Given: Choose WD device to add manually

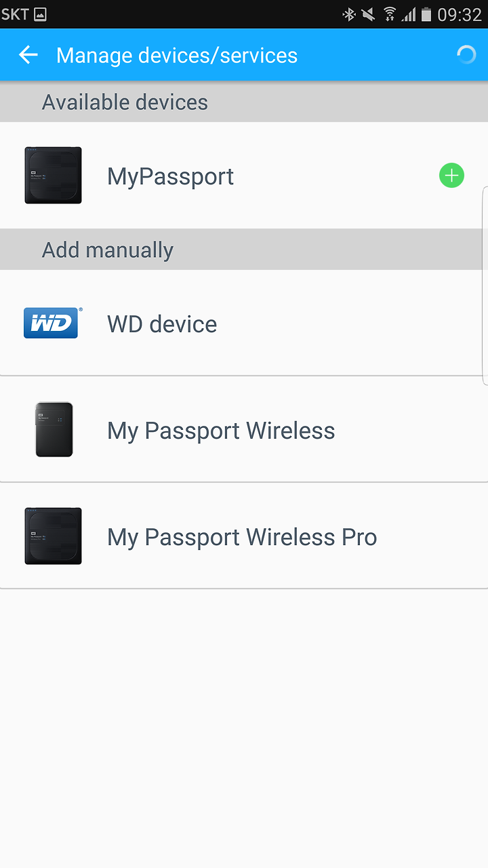Looking at the screenshot, I should [x=244, y=323].
